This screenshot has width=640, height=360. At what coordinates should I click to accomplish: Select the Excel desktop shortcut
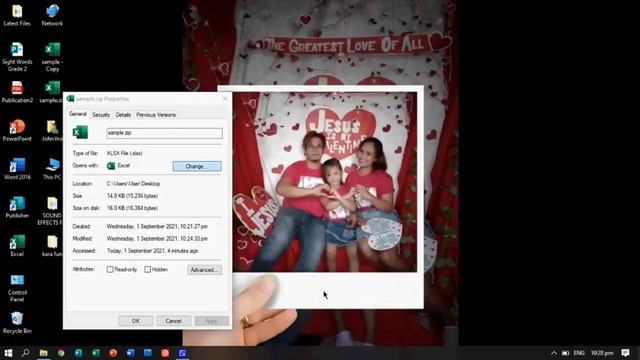point(17,245)
